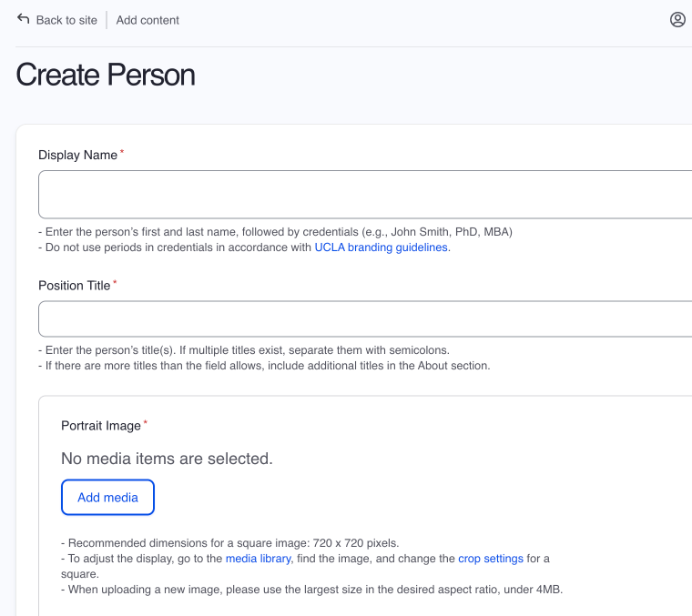
Task: Click the 'No media items are selected' text
Action: pos(167,459)
